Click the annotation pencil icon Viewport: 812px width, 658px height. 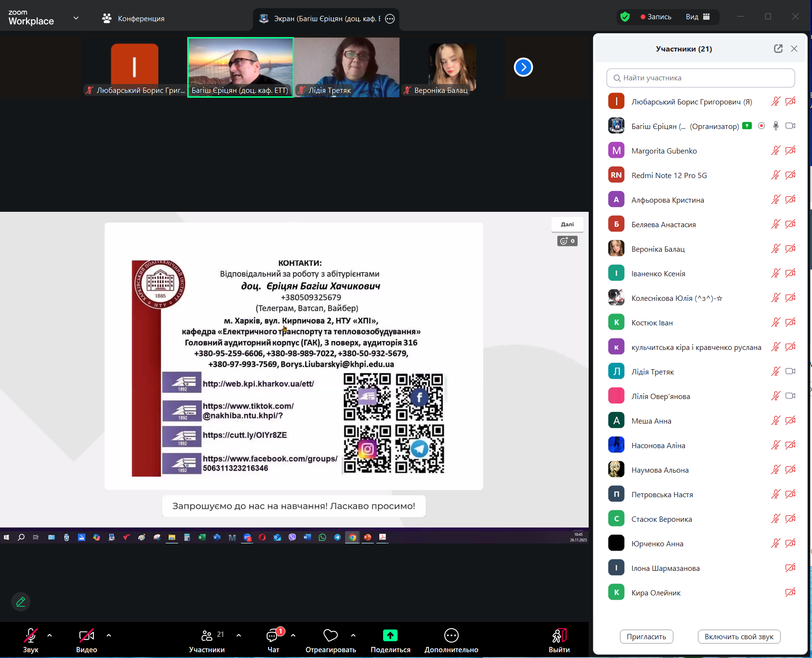(21, 602)
